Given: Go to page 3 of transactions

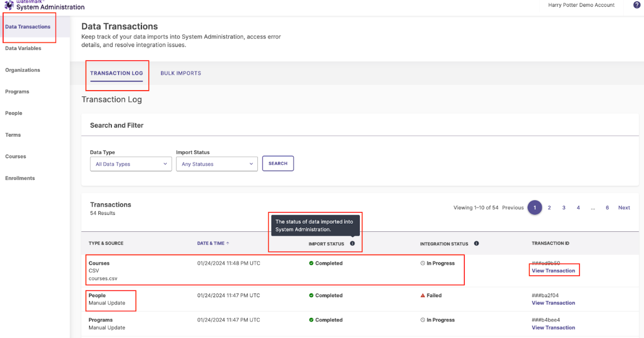Looking at the screenshot, I should pyautogui.click(x=564, y=208).
